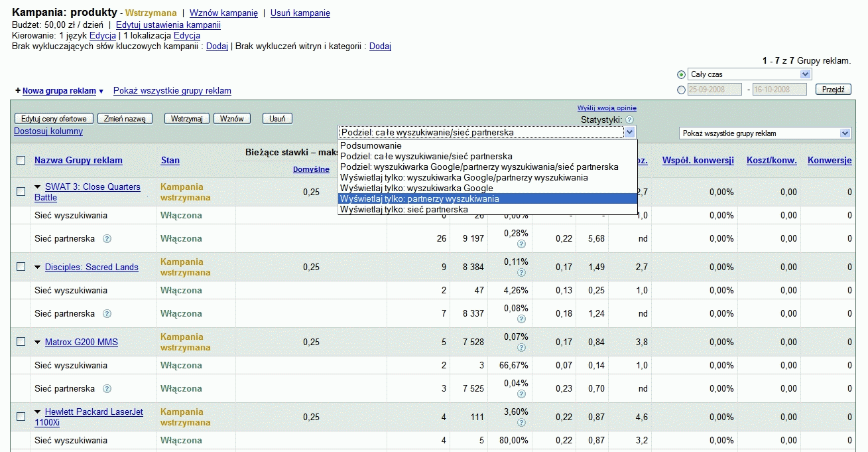Open the Matrox G200 MMS ad group

pos(82,342)
